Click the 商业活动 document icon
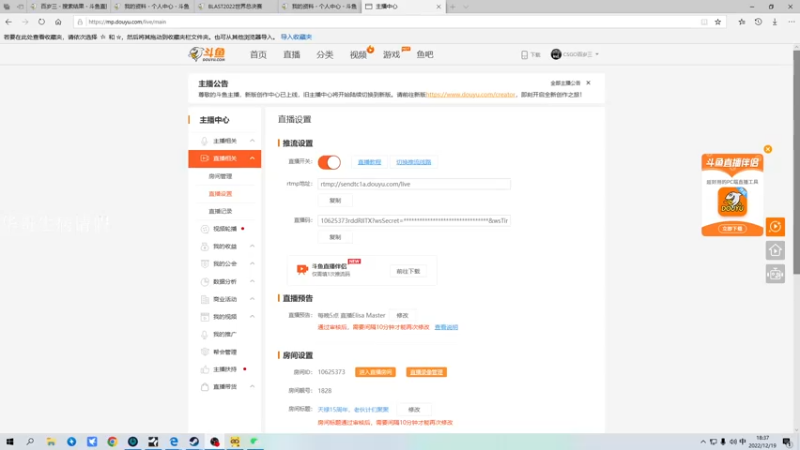Image resolution: width=800 pixels, height=450 pixels. point(205,299)
